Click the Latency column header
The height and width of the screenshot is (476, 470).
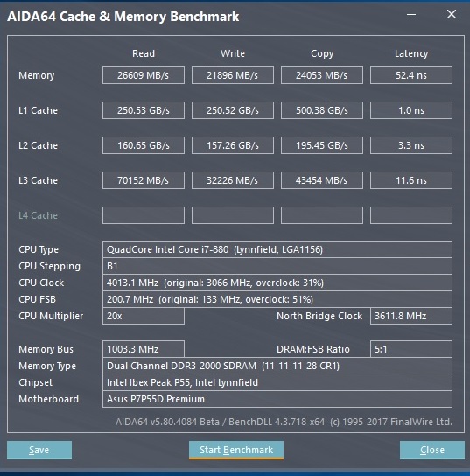click(411, 53)
